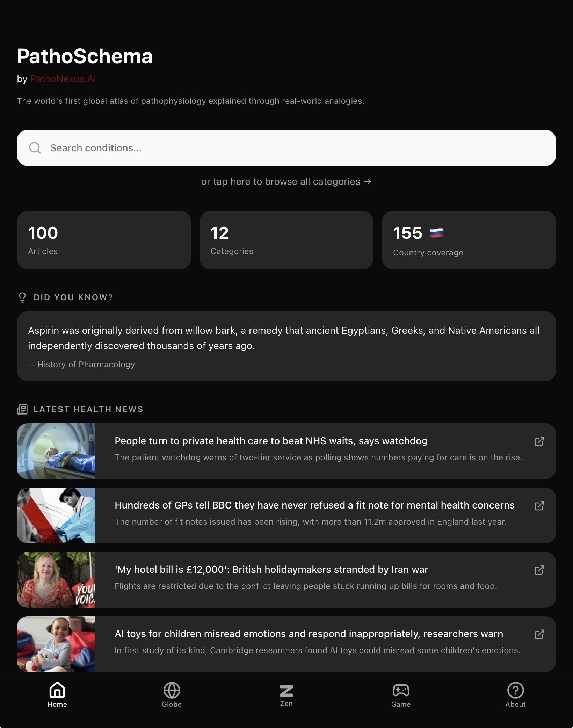The width and height of the screenshot is (573, 728).
Task: Open 'My hotel bill is £12,000' headline
Action: pos(271,569)
